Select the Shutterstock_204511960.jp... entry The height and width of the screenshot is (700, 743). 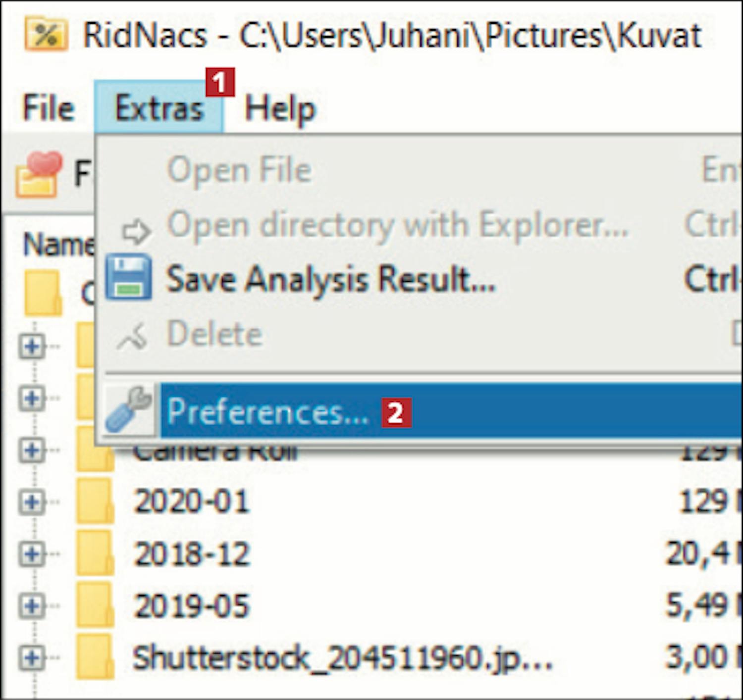coord(342,658)
